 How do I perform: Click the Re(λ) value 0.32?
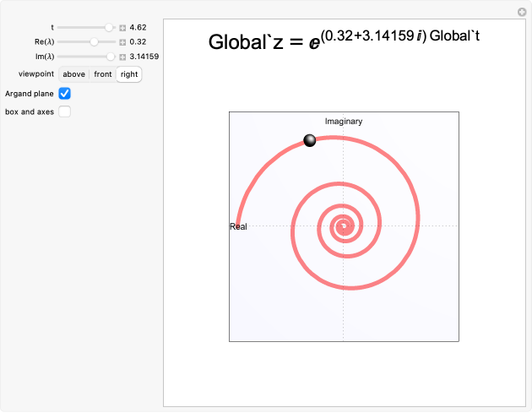tap(138, 41)
